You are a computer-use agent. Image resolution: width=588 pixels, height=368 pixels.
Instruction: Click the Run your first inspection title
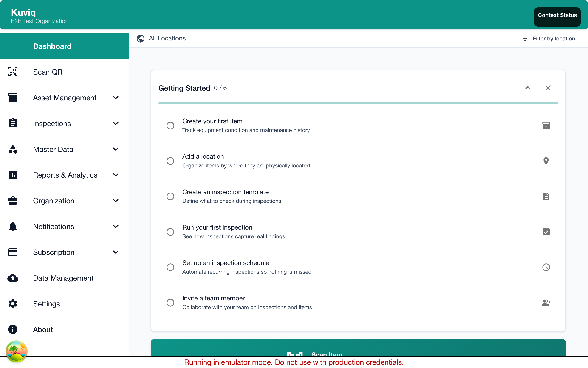tap(217, 227)
